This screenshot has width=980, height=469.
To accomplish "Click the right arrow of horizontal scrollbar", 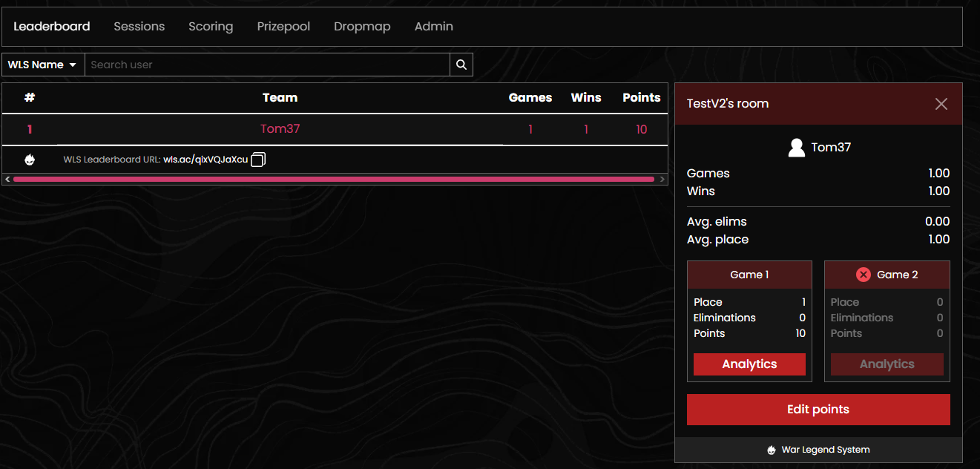I will point(662,179).
